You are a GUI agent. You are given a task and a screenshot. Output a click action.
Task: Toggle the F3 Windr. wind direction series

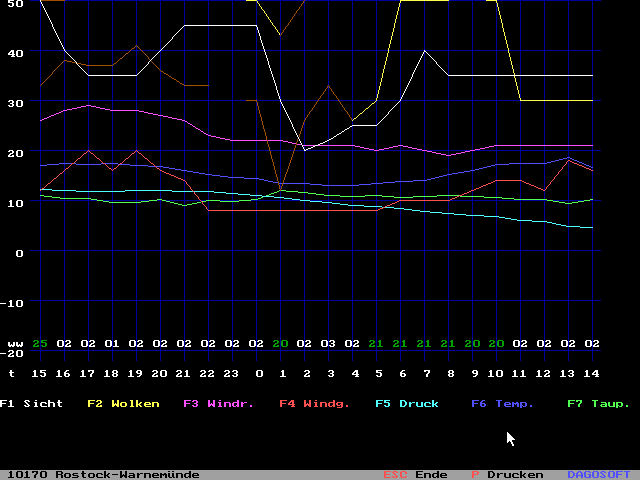[x=217, y=404]
